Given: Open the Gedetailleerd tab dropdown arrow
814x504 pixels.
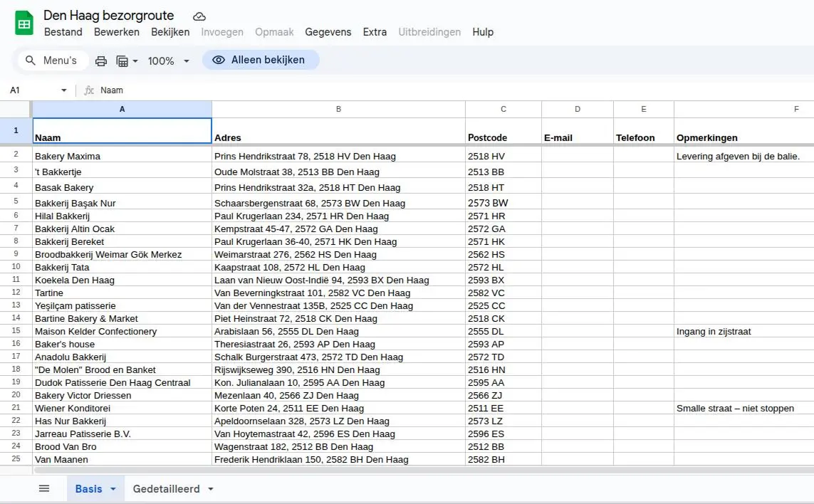Looking at the screenshot, I should click(210, 489).
